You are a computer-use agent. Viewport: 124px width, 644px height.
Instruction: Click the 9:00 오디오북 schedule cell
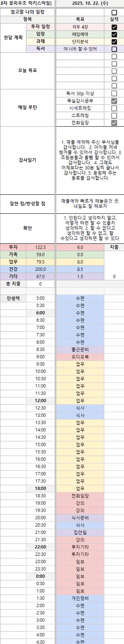click(x=80, y=357)
